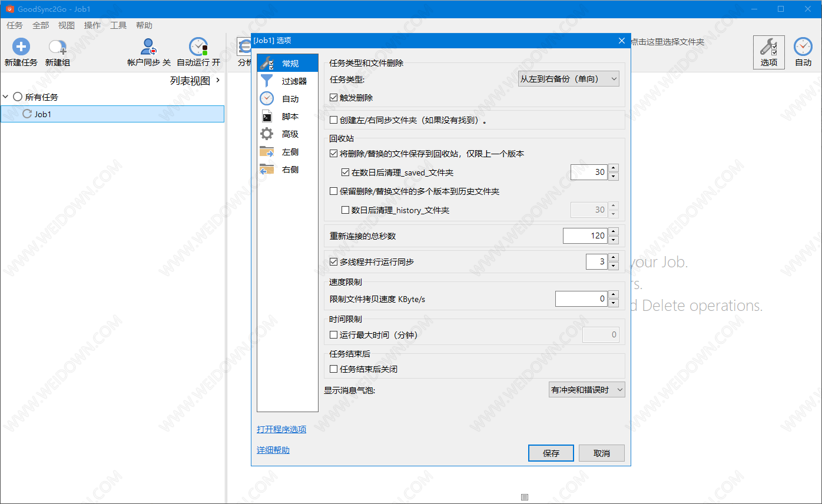
Task: Open the 帮助 menu
Action: [144, 25]
